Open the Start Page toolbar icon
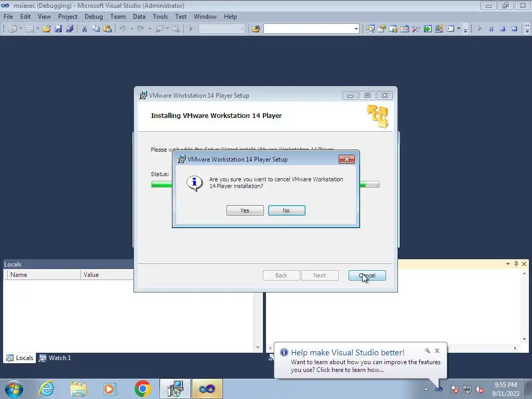 coord(428,29)
